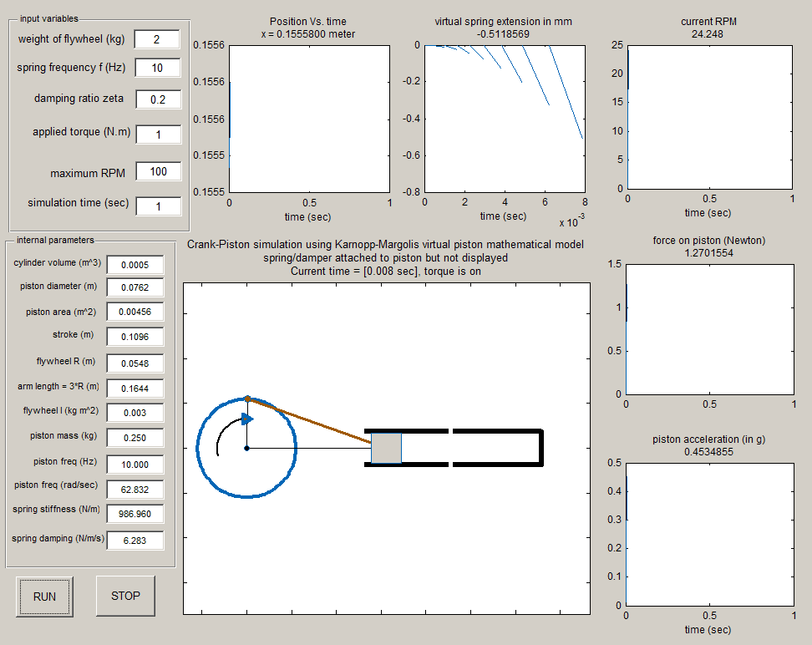The height and width of the screenshot is (645, 812).
Task: Click the cylinder volume value box
Action: point(134,265)
